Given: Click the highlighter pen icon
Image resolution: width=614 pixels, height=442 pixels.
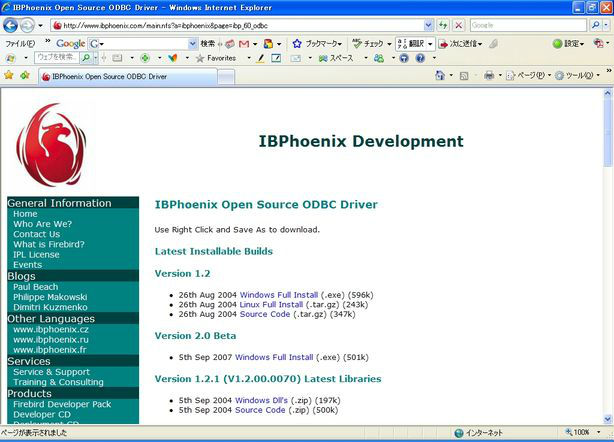Looking at the screenshot, I should click(x=260, y=58).
